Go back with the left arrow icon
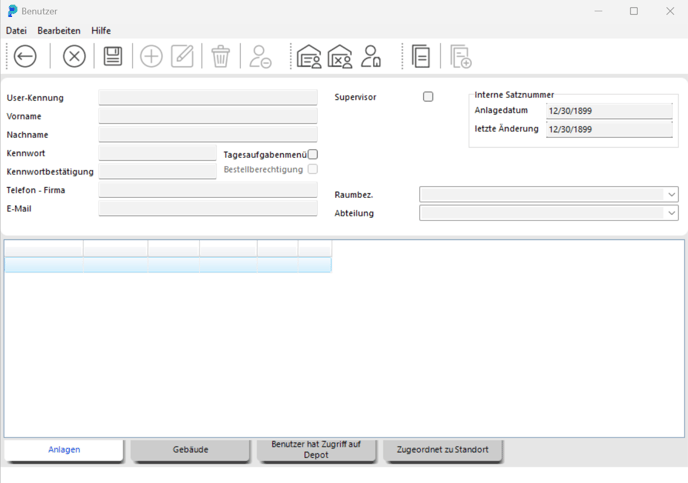 (25, 56)
